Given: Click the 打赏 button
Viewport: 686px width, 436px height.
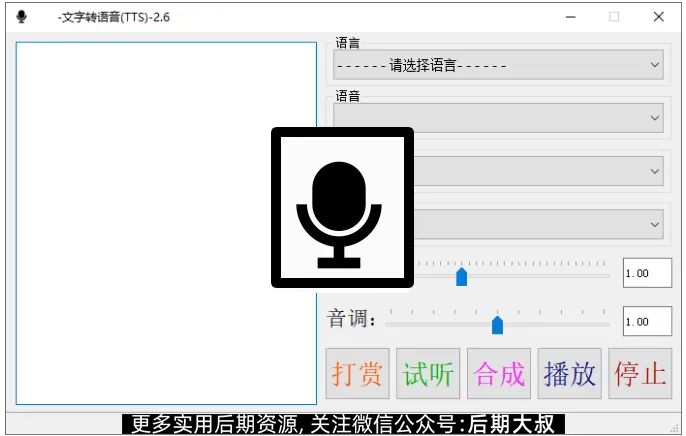Looking at the screenshot, I should [357, 374].
